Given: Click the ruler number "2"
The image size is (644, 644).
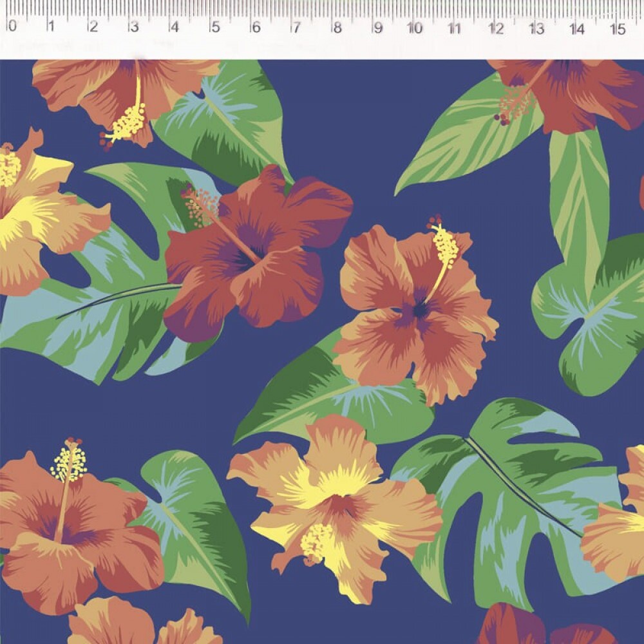Looking at the screenshot, I should 93,26.
